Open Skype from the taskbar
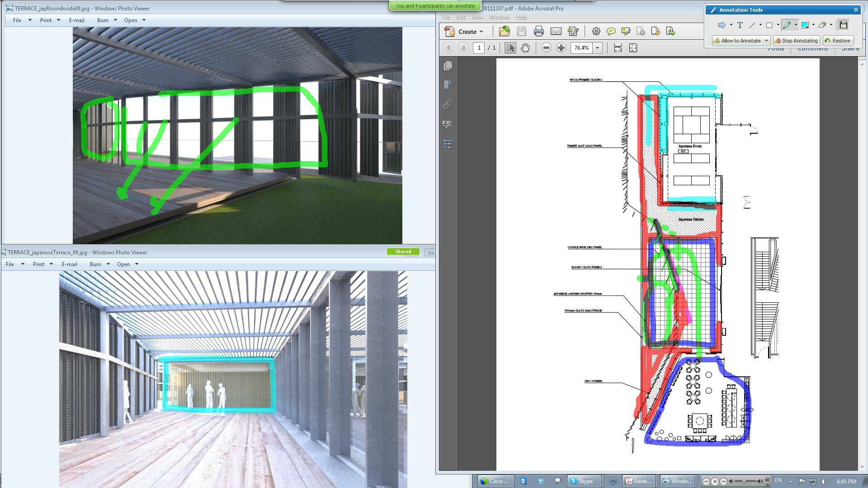868x488 pixels. click(x=585, y=481)
